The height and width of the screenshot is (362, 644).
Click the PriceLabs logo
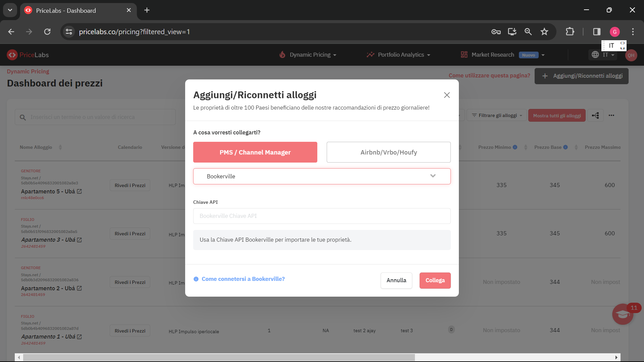coord(28,55)
